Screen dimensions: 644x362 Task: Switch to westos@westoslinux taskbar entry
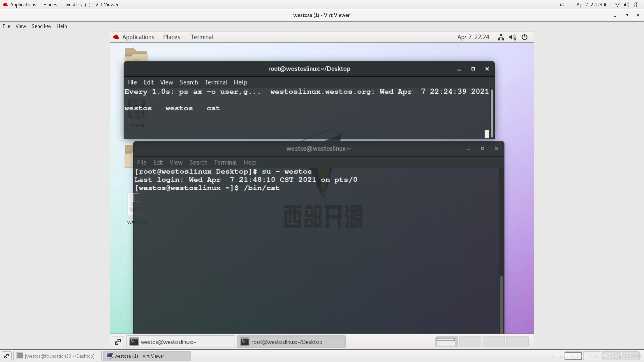[x=181, y=342]
